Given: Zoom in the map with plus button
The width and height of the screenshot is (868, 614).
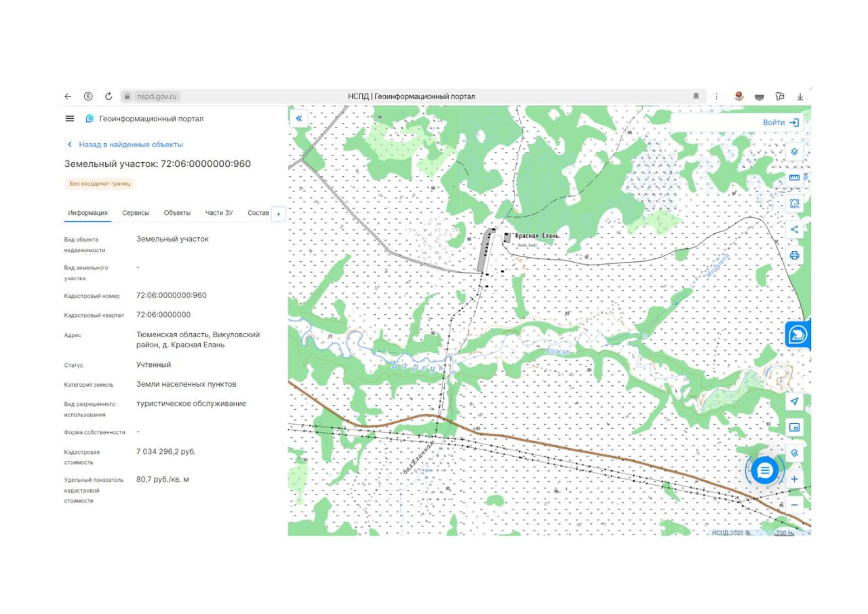Looking at the screenshot, I should point(795,479).
